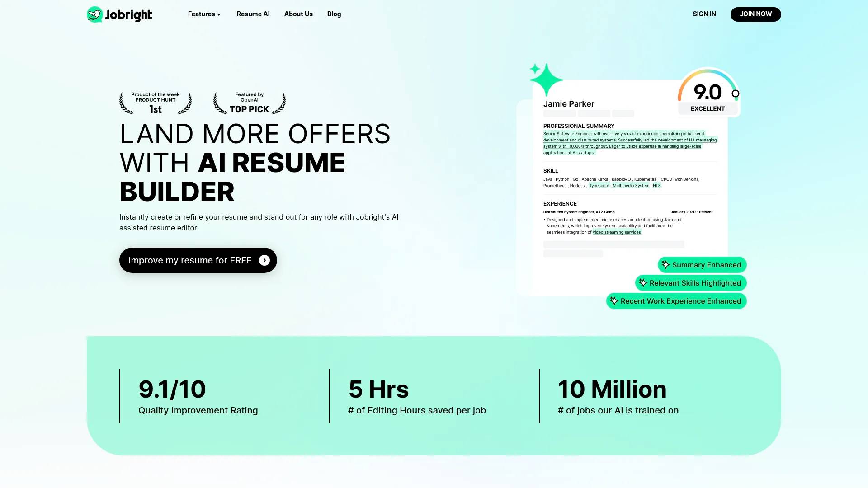Toggle visibility of professional summary highlights
This screenshot has height=488, width=868.
click(701, 264)
